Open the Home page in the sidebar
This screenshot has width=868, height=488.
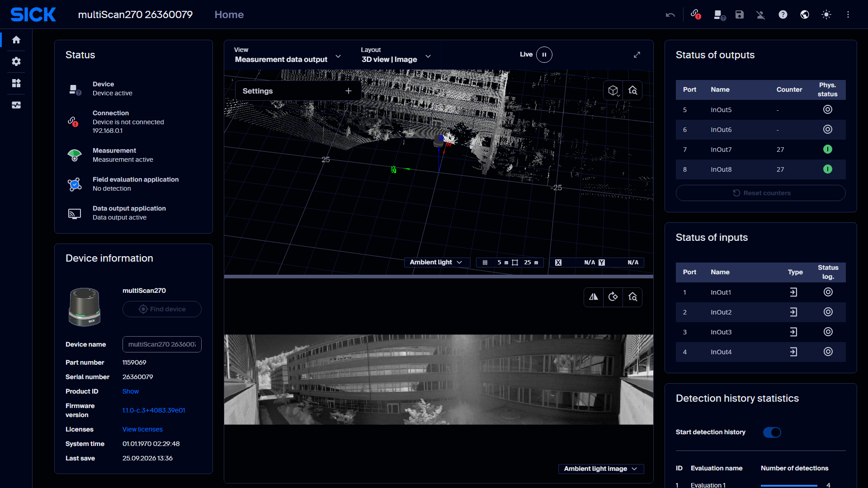pos(16,40)
